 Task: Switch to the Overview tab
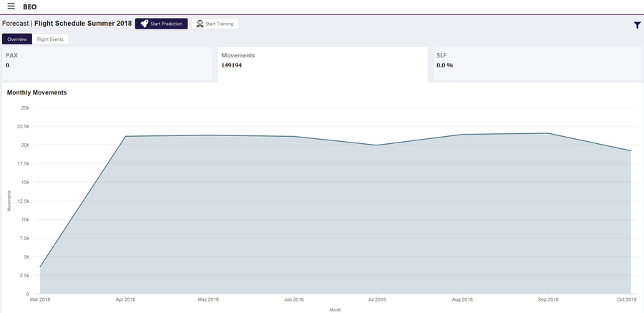(17, 39)
